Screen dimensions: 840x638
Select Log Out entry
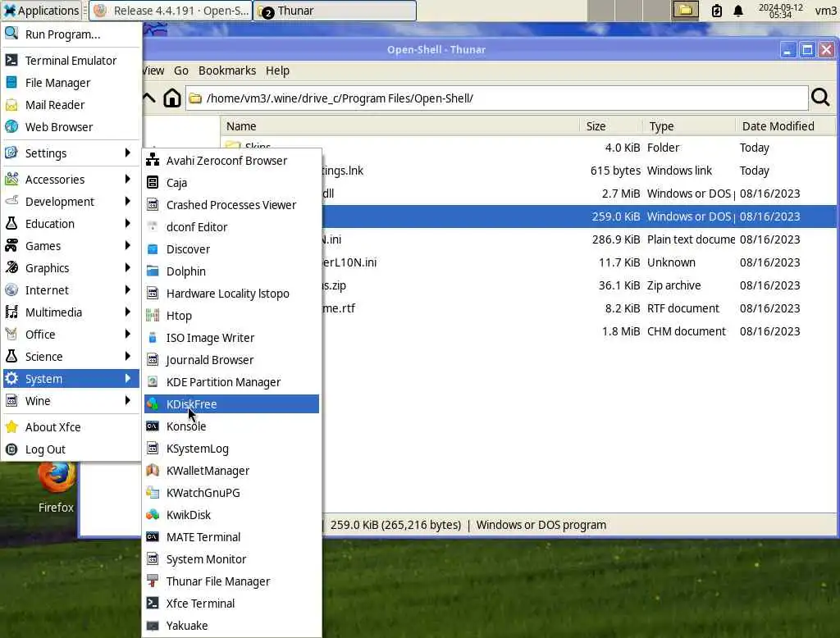tap(71, 449)
